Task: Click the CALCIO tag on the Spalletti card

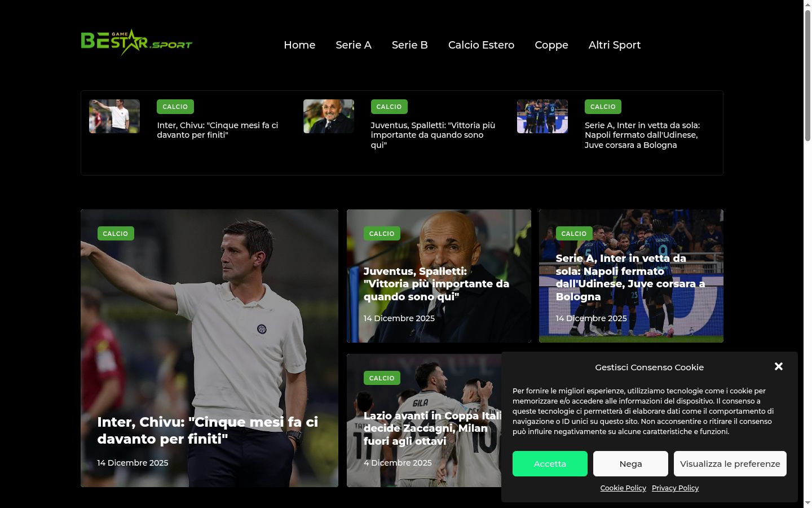Action: 382,234
